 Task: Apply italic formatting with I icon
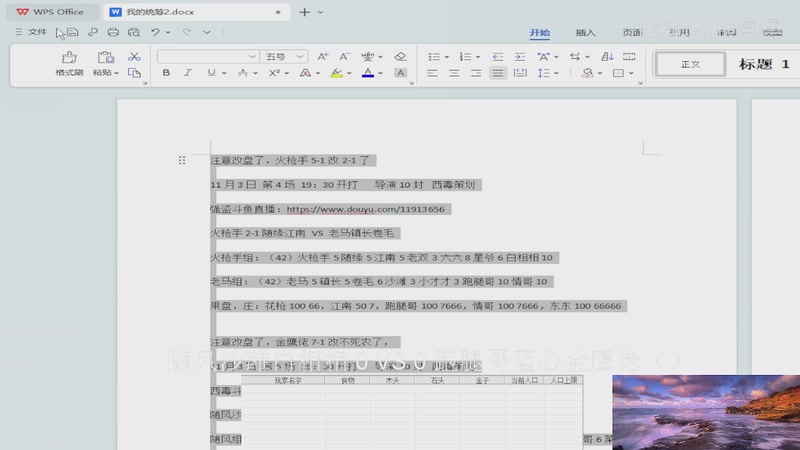pyautogui.click(x=188, y=73)
